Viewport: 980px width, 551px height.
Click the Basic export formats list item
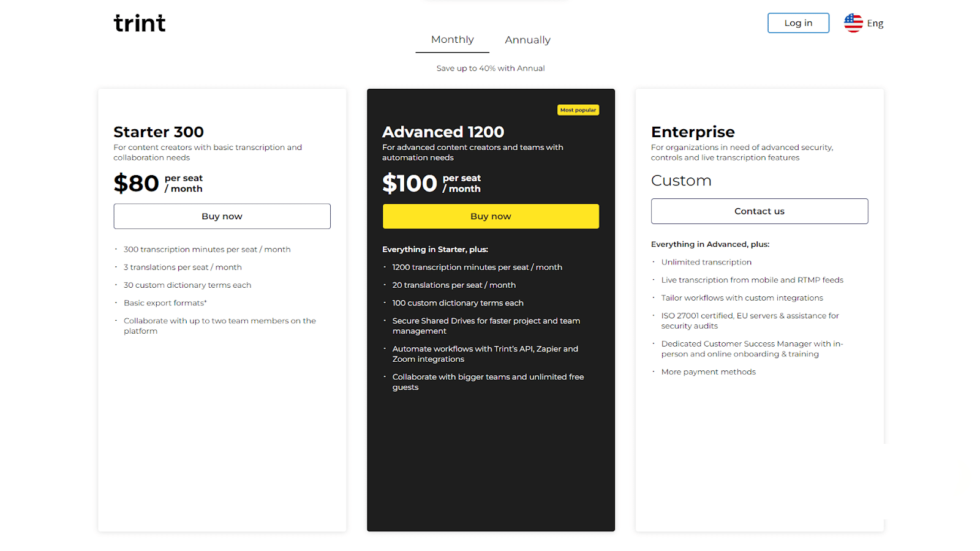click(165, 302)
